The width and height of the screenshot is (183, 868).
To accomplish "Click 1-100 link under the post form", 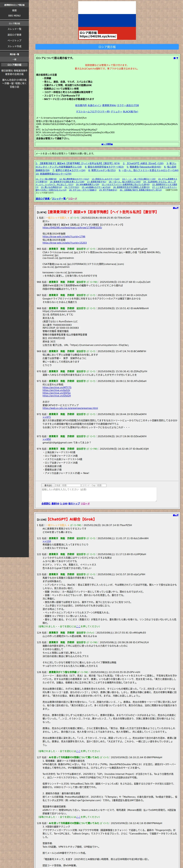I will click(x=64, y=503).
